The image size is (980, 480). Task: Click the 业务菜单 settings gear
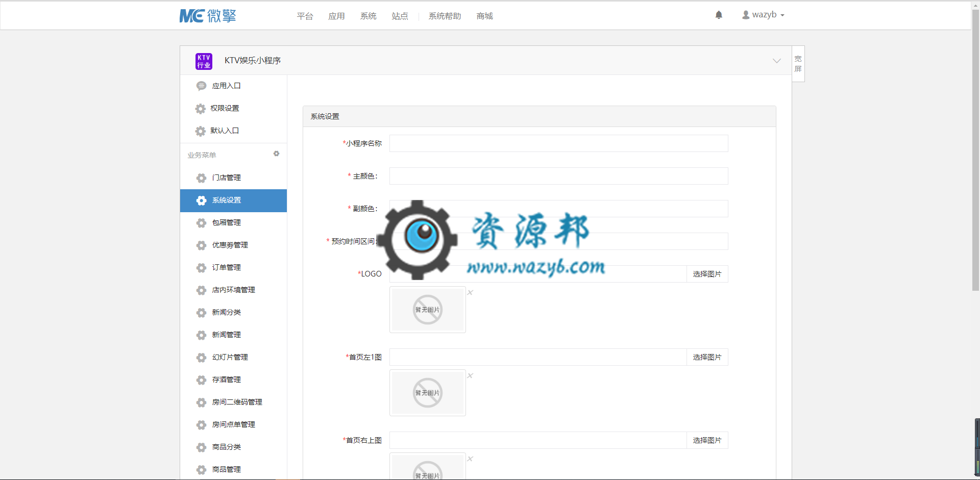pyautogui.click(x=276, y=154)
